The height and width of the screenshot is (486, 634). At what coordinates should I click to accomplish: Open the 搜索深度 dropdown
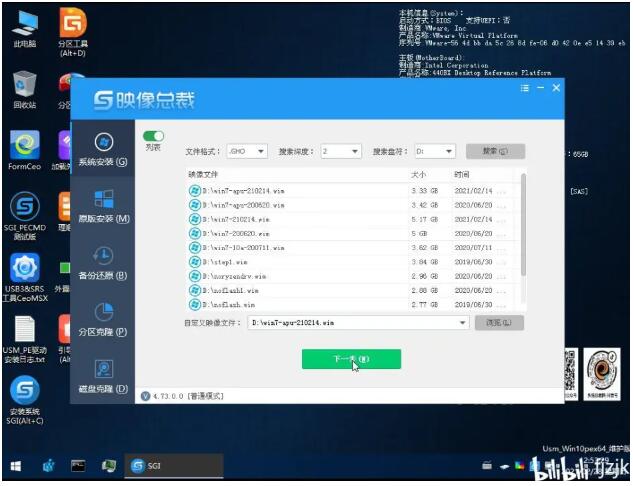pos(340,151)
